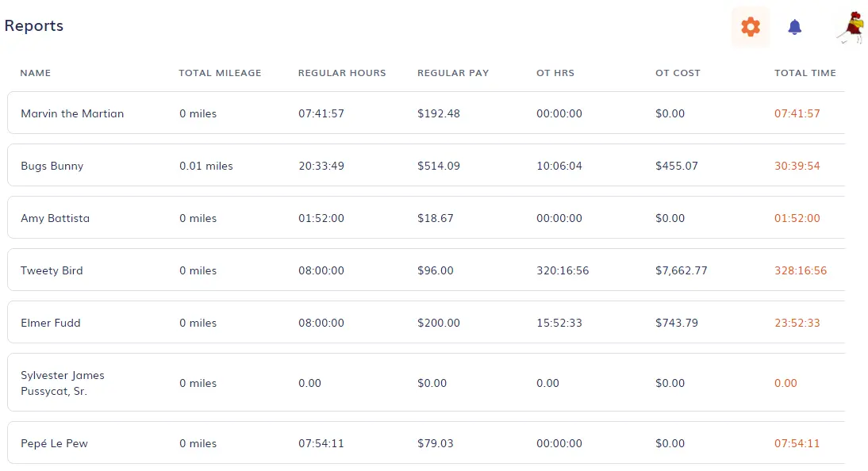The image size is (868, 471).
Task: Sort by TOTAL MILEAGE column header
Action: pos(220,73)
